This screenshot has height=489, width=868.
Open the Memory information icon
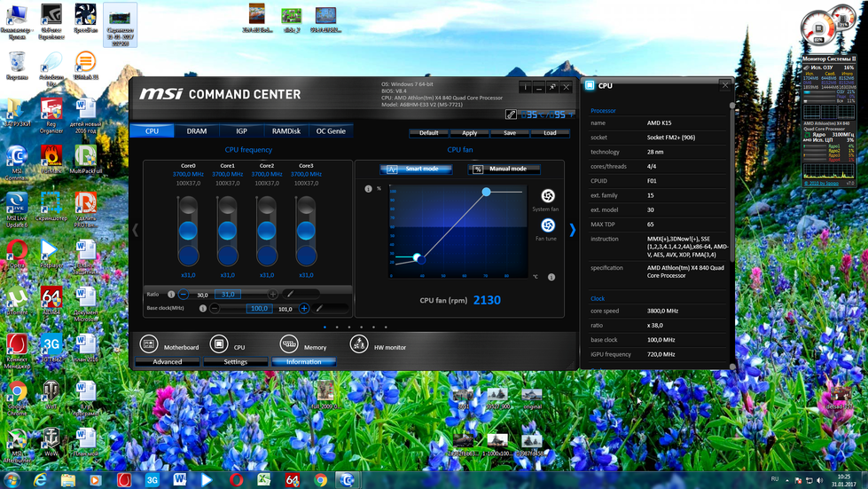pos(288,344)
